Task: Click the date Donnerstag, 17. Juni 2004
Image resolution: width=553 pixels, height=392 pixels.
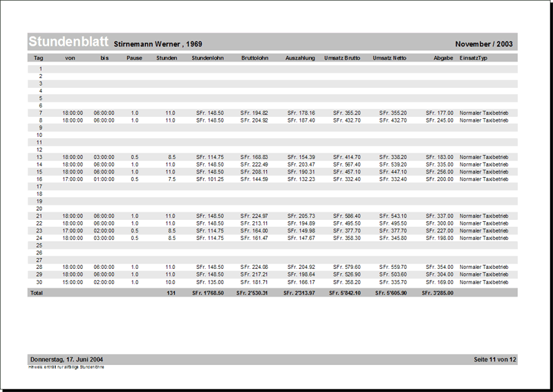Action: click(66, 360)
